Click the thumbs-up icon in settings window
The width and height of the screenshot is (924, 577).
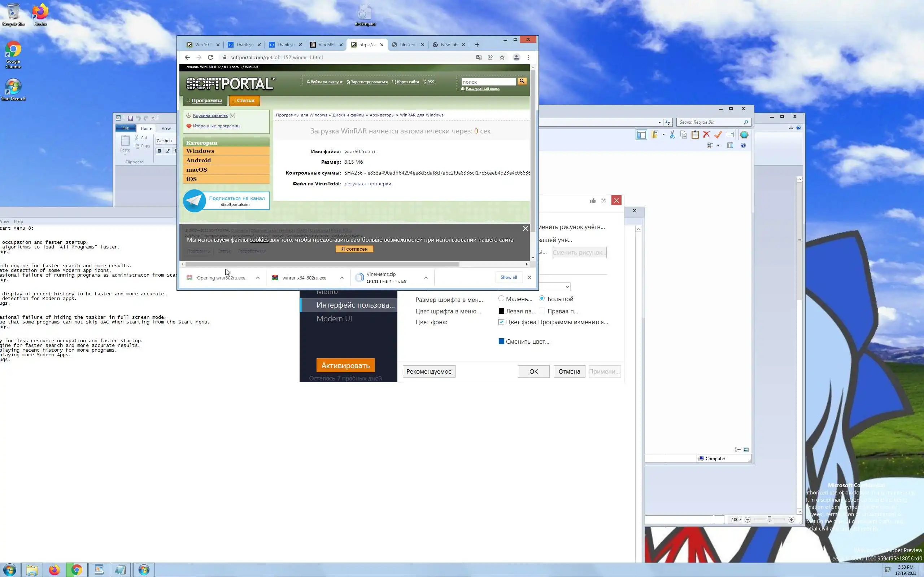[593, 201]
